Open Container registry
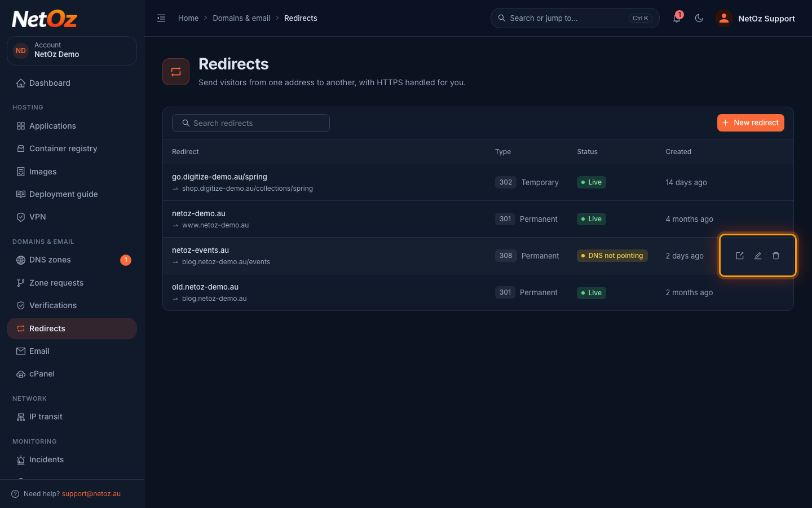812x508 pixels. [72, 148]
